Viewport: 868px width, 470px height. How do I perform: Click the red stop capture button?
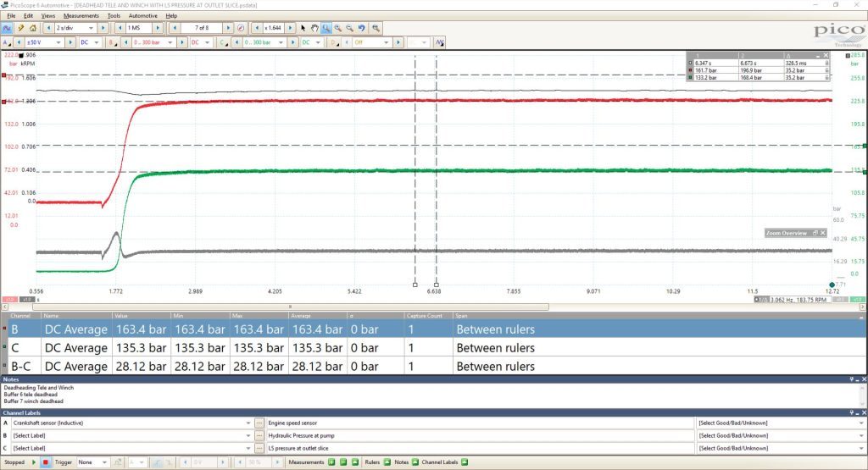tap(46, 462)
